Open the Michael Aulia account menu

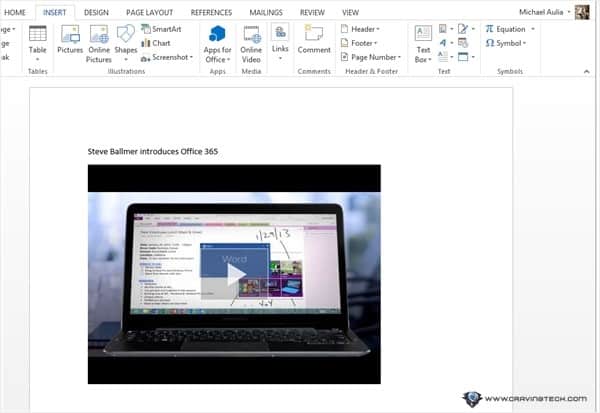point(545,12)
